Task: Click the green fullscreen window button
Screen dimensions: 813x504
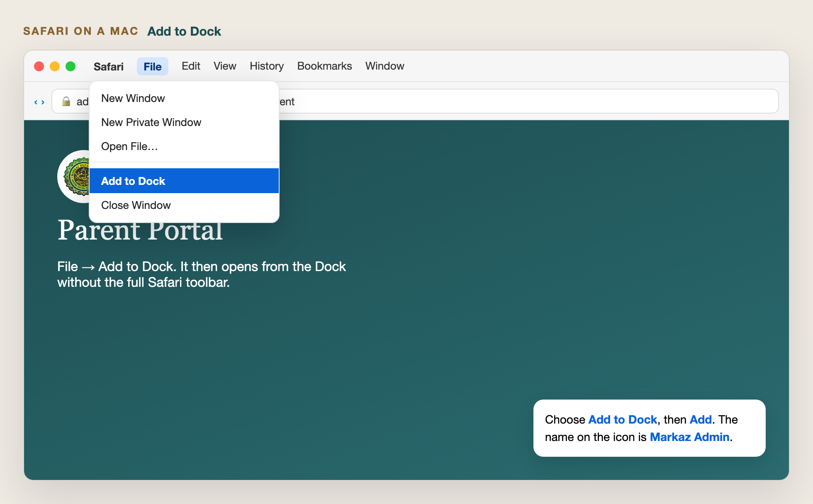Action: (71, 66)
